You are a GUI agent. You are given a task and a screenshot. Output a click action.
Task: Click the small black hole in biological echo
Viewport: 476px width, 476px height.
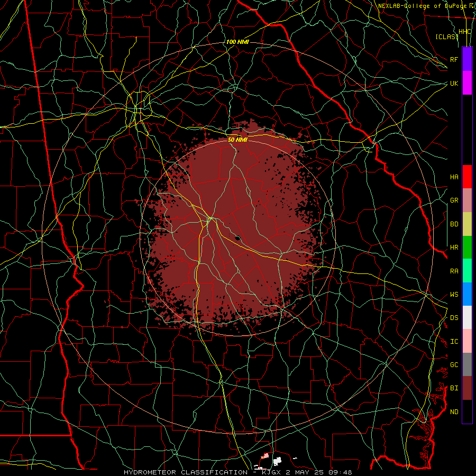click(238, 238)
